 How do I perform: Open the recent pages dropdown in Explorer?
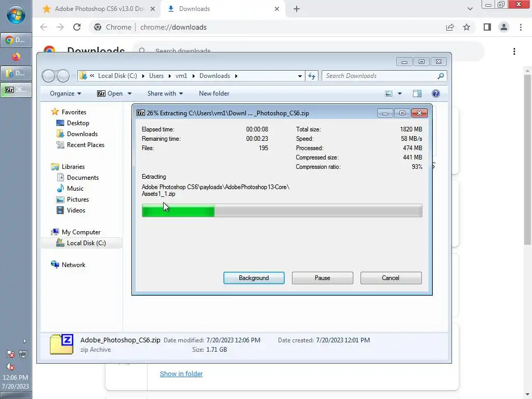tap(73, 76)
